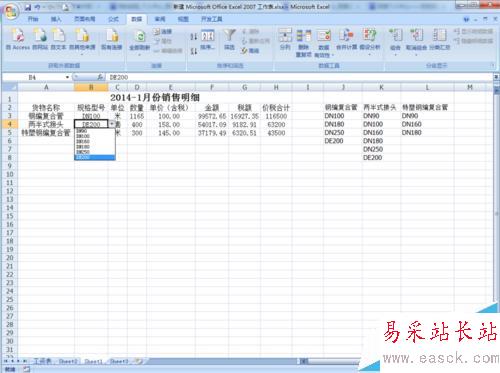Viewport: 500px width, 373px height.
Task: Click cell B4 validation dropdown arrow
Action: 112,124
